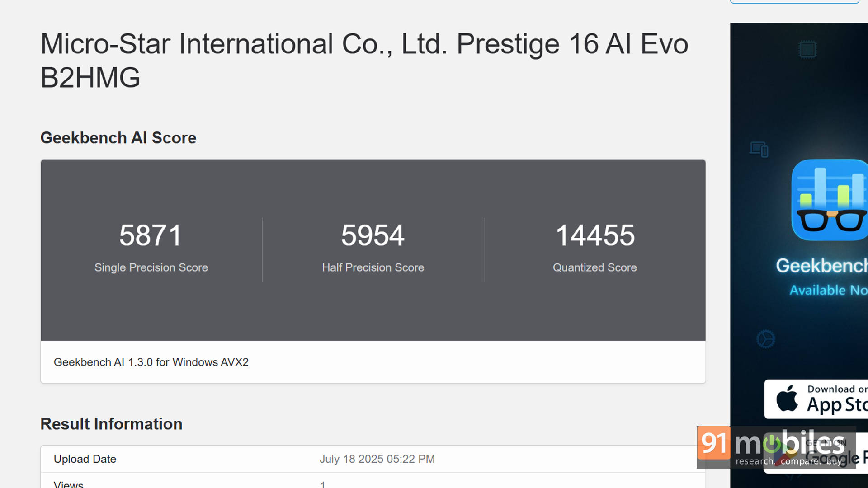This screenshot has width=868, height=488.
Task: Click the Geekbench AI 1.3.0 for Windows AVX2 text
Action: tap(151, 362)
